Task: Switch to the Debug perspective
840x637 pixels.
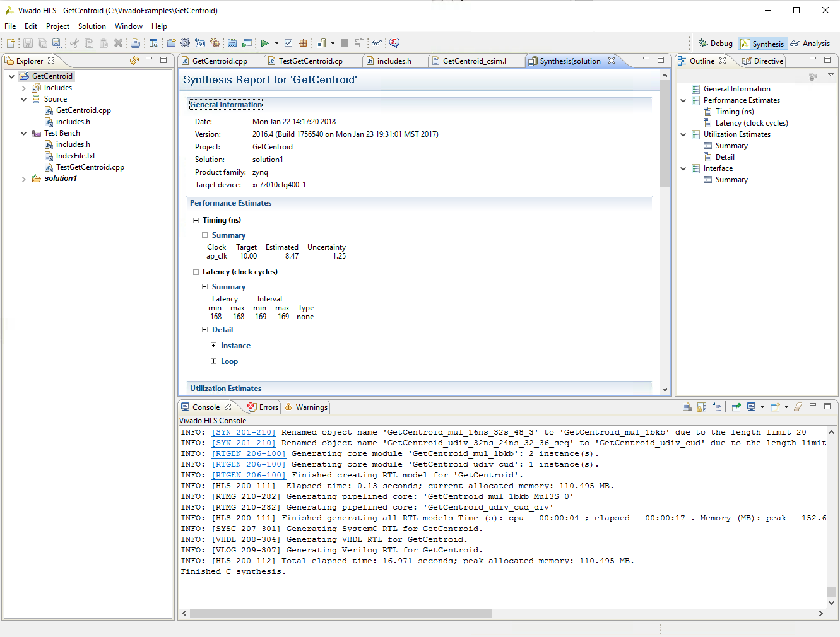Action: [715, 44]
